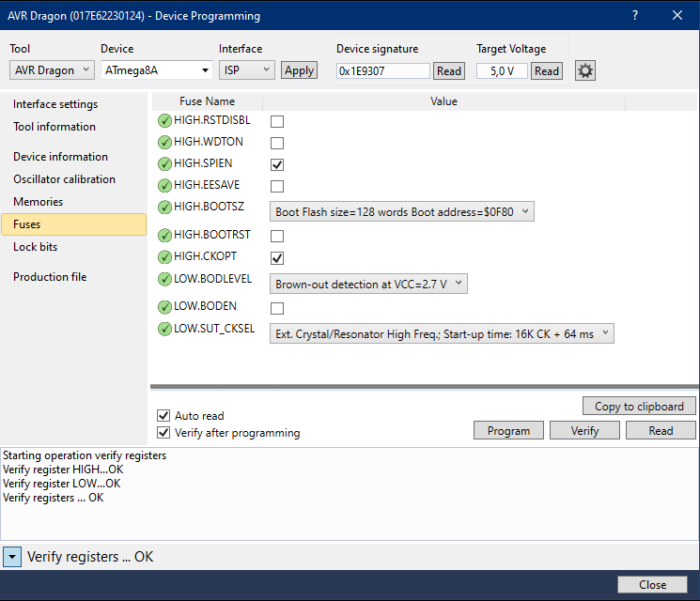Enable the HIGH.WDTON fuse checkbox
The height and width of the screenshot is (601, 700).
pos(277,143)
